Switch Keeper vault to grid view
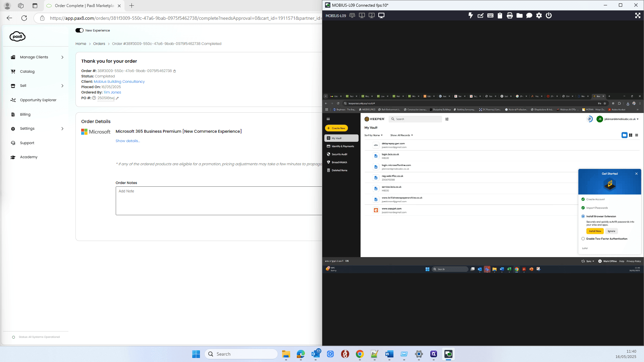 pyautogui.click(x=631, y=135)
